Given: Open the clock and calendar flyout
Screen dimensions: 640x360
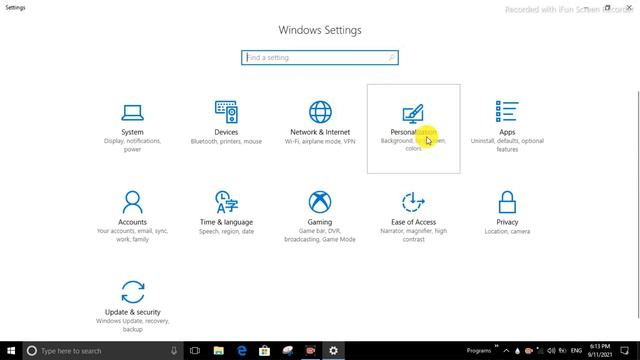Looking at the screenshot, I should click(x=600, y=351).
